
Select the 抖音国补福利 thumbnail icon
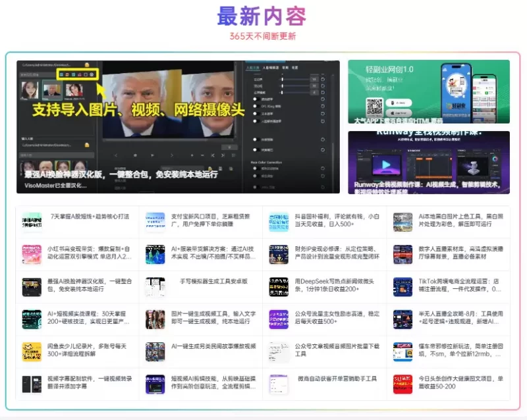(279, 221)
